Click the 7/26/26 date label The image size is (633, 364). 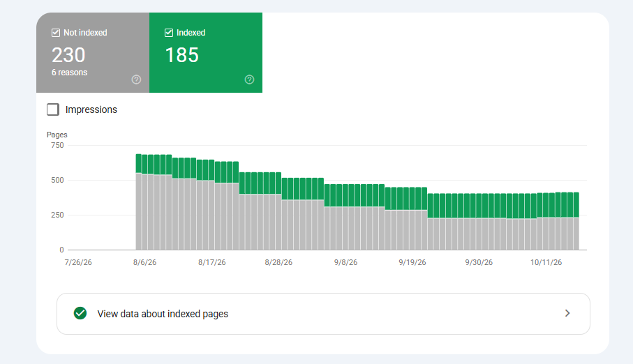[78, 262]
